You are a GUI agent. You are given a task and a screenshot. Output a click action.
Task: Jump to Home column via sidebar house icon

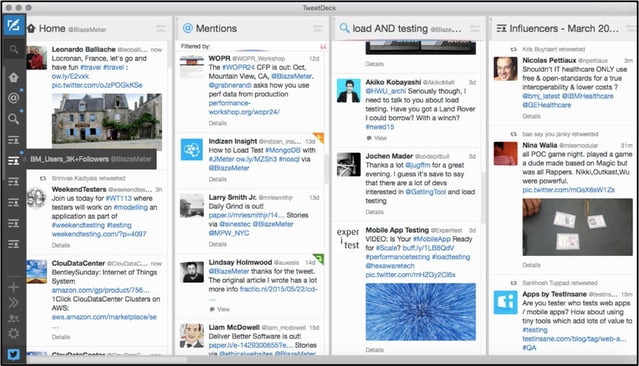point(13,77)
